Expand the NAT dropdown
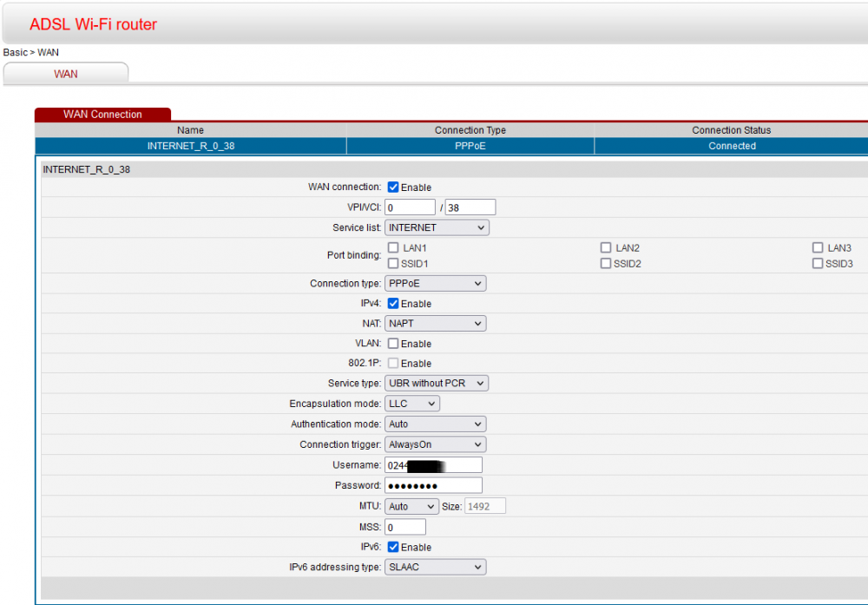This screenshot has width=868, height=605. click(435, 324)
